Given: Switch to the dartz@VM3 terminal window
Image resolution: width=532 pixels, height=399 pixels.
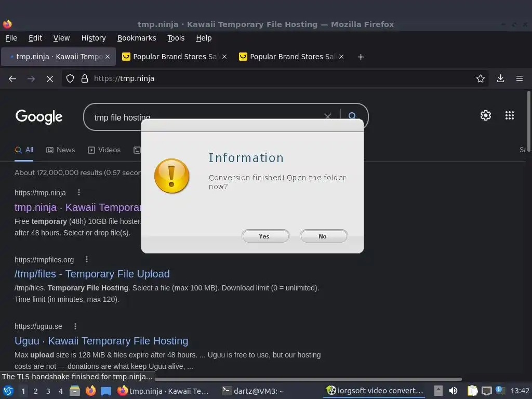Looking at the screenshot, I should 253,391.
